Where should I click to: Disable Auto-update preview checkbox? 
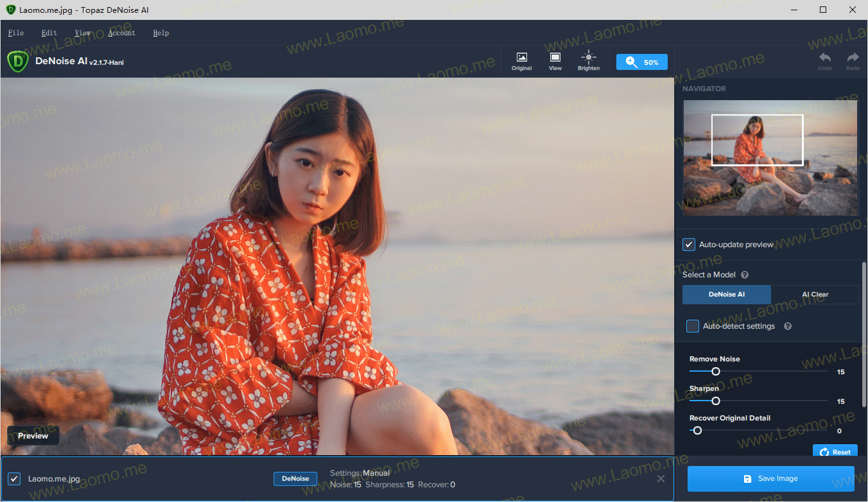coord(689,245)
